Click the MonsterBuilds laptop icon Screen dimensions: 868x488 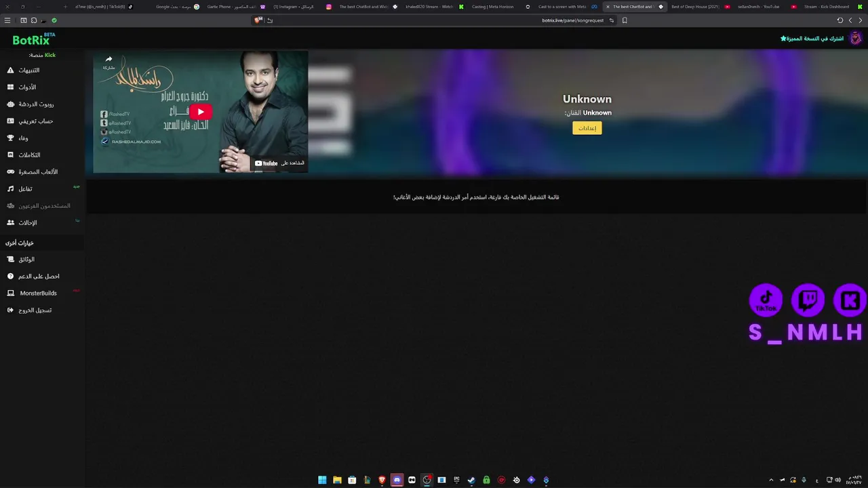[x=10, y=293]
